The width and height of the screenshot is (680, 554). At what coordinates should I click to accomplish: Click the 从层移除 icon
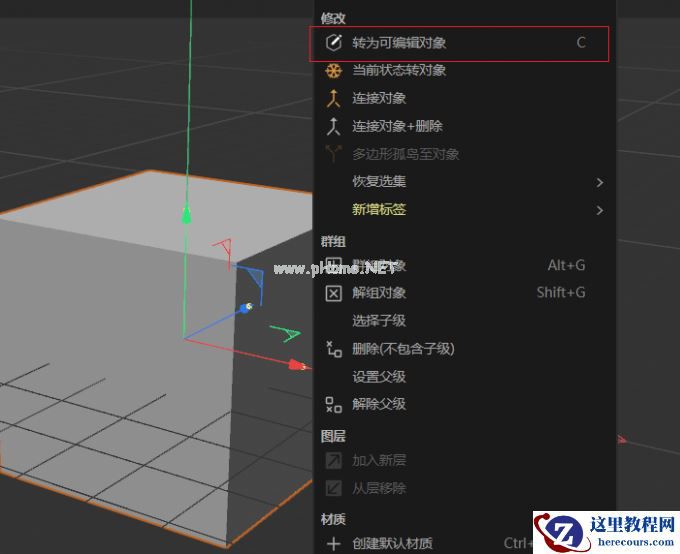(x=333, y=488)
